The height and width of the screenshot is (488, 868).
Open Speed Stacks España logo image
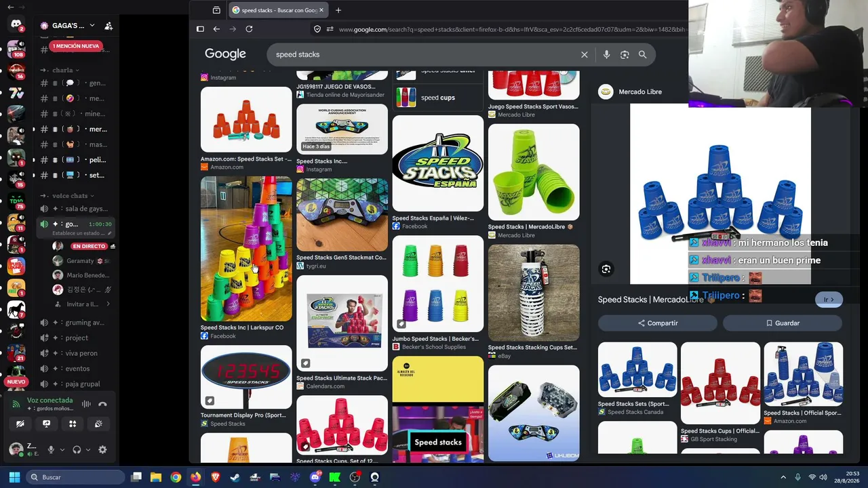pos(438,163)
